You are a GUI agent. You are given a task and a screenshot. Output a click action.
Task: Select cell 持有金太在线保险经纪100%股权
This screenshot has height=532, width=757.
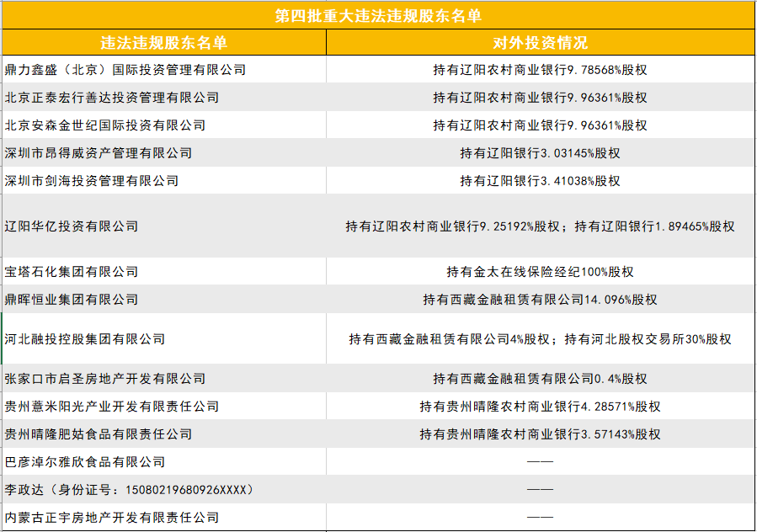point(541,271)
